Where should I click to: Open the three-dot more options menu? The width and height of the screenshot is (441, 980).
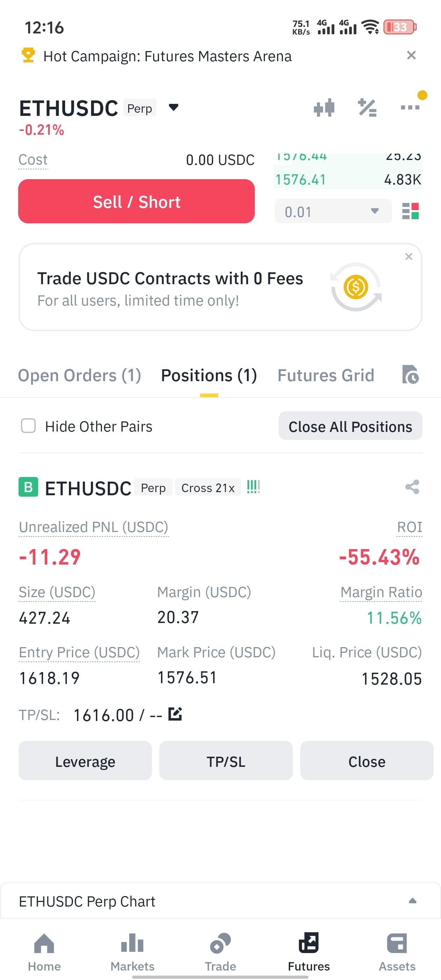pos(410,108)
